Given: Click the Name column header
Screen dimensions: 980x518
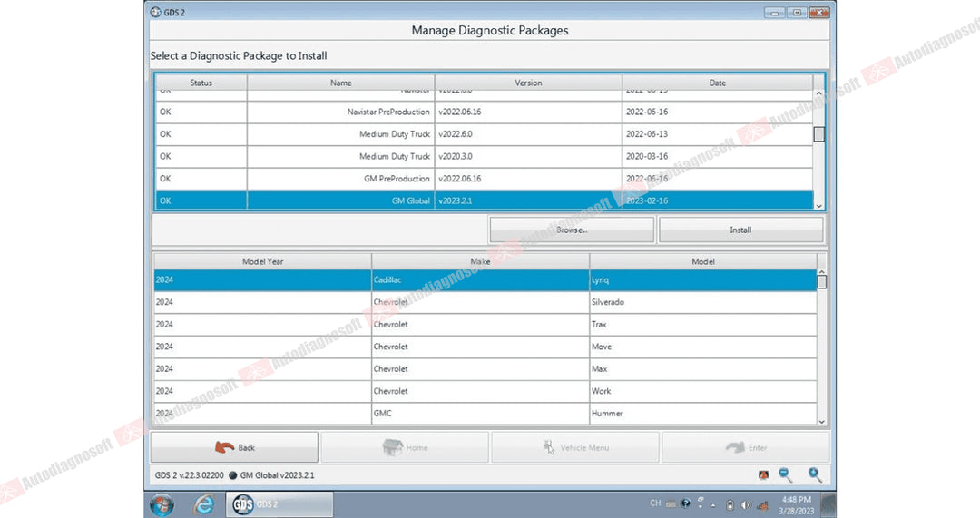Looking at the screenshot, I should coord(340,83).
